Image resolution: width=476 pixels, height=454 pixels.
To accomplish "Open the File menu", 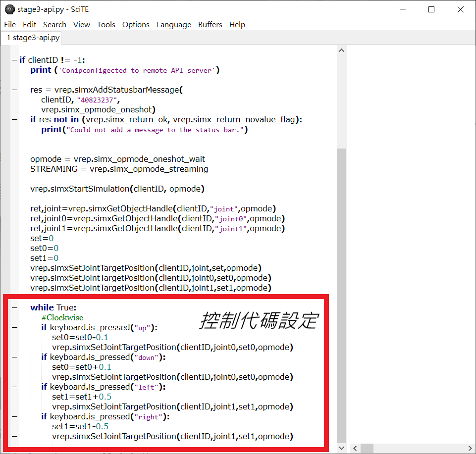I will pyautogui.click(x=10, y=25).
